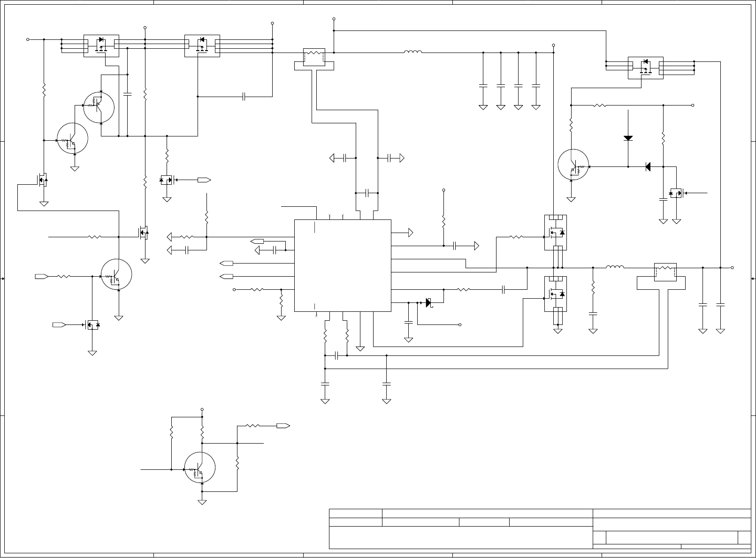Click the boxed sense resistor on the top rail
The height and width of the screenshot is (558, 756).
click(x=314, y=57)
